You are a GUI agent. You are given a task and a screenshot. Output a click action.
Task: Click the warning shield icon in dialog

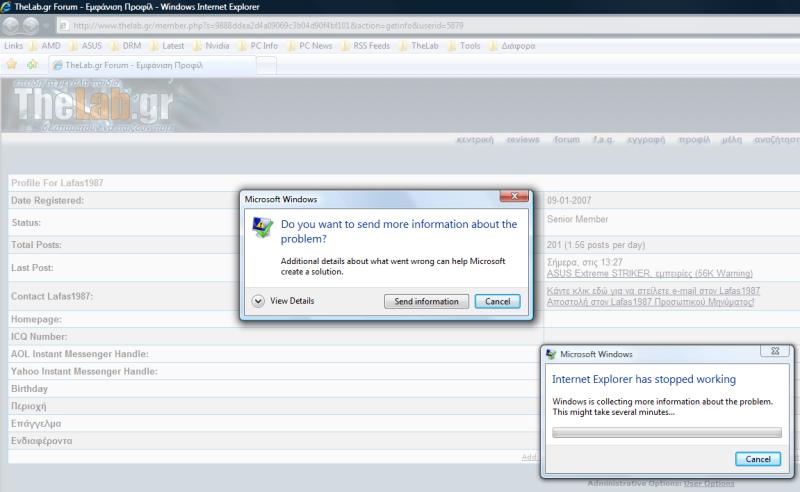click(x=262, y=227)
